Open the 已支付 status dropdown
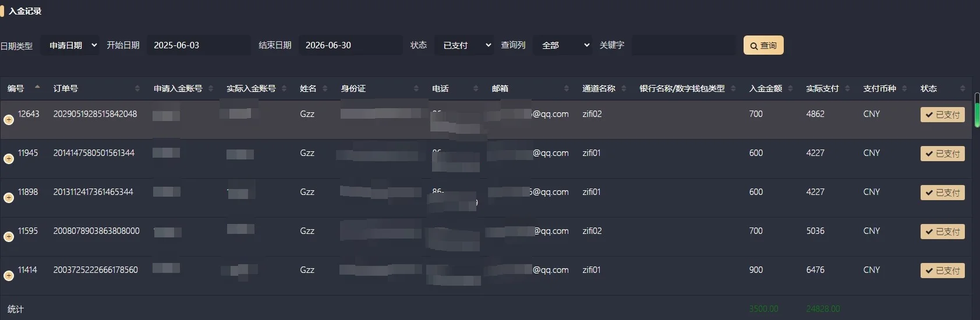The height and width of the screenshot is (320, 980). (464, 45)
